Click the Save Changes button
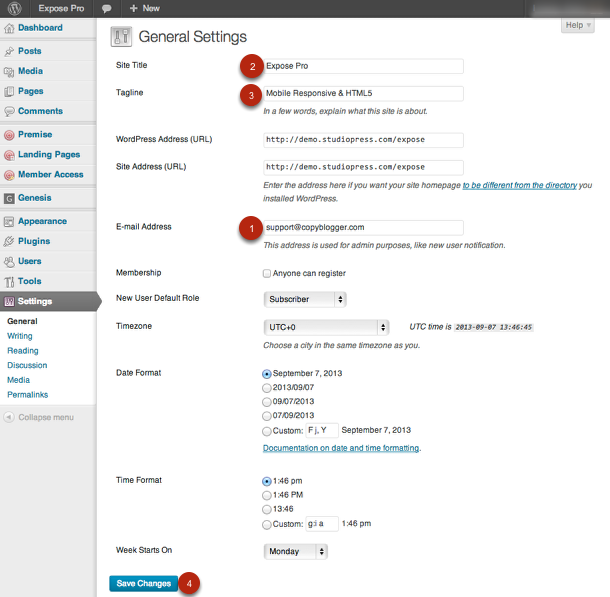Screen dimensions: 610x597 pos(144,583)
